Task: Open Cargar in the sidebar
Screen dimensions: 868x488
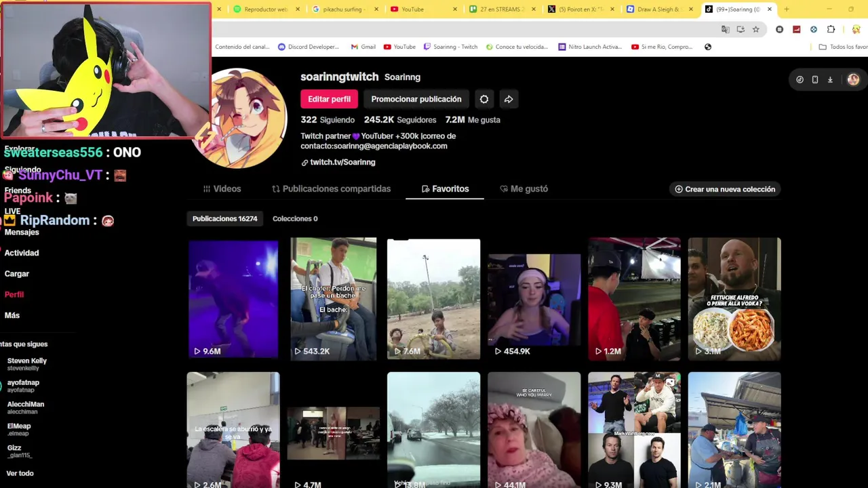Action: pos(17,274)
